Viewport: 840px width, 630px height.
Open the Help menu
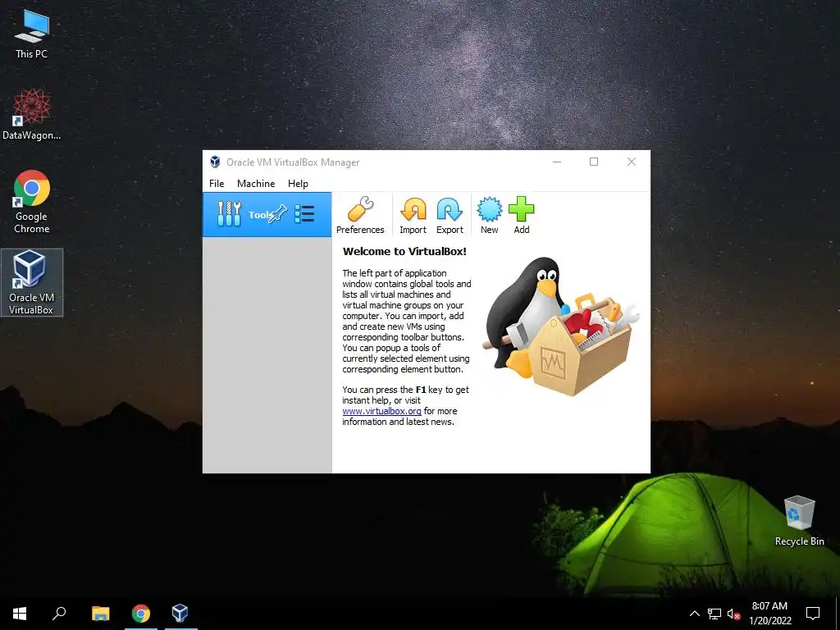click(298, 183)
